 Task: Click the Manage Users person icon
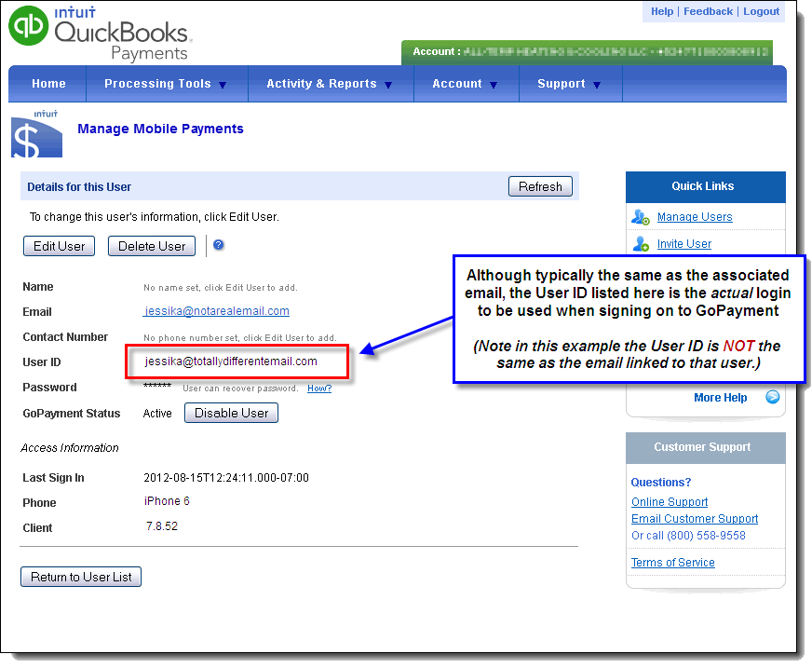click(641, 217)
